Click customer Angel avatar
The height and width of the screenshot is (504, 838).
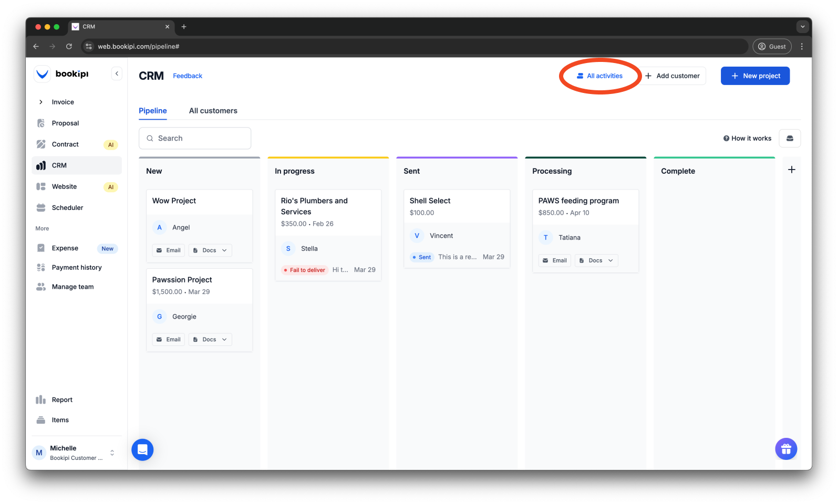coord(160,228)
